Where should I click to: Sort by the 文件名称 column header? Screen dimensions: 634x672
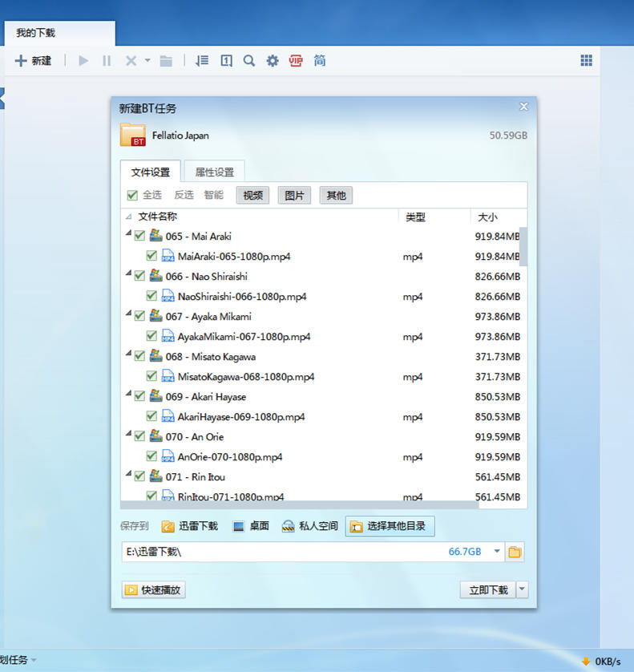pos(157,217)
